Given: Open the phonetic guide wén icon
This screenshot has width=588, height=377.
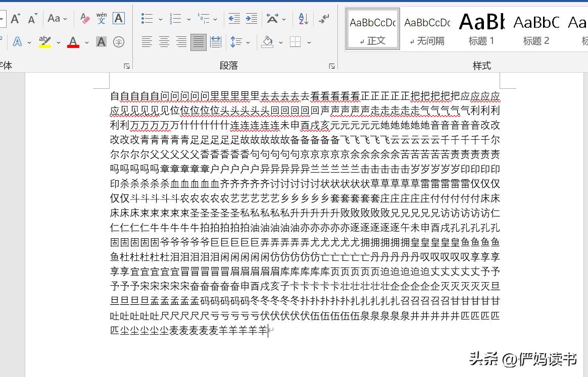Looking at the screenshot, I should (x=102, y=18).
